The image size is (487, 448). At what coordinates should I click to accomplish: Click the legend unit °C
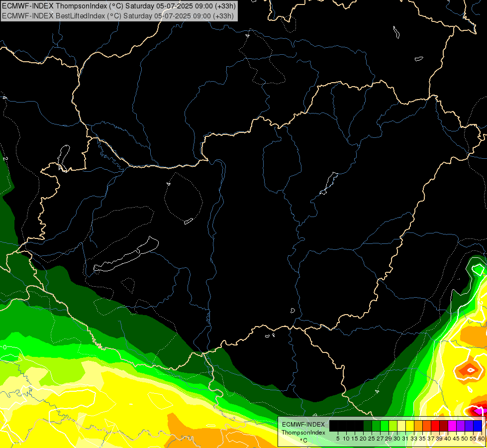tap(304, 441)
